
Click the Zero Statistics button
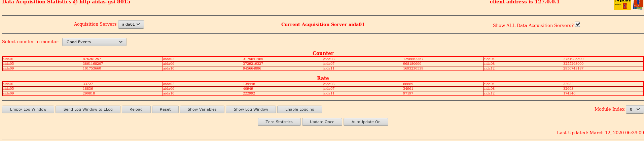279,122
